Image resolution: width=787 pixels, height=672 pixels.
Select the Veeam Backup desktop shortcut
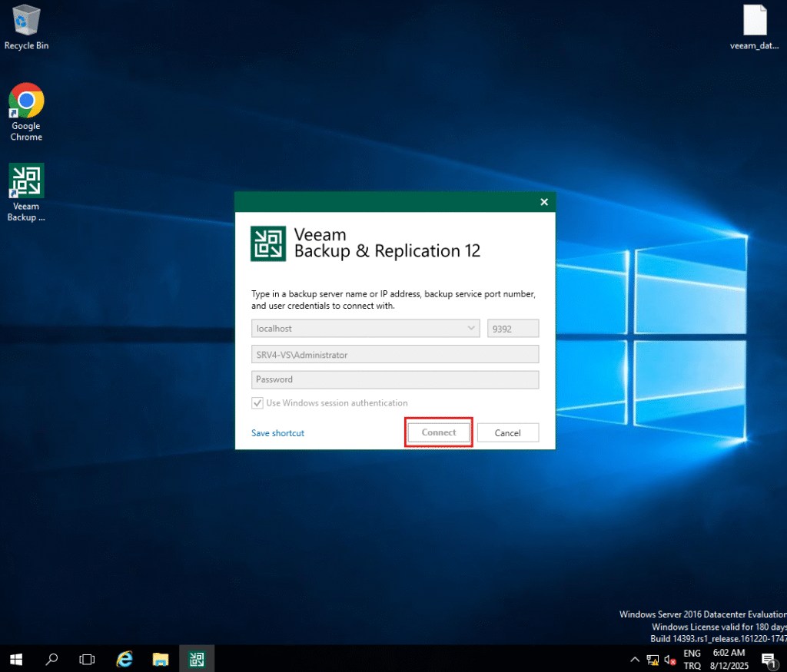(x=26, y=193)
